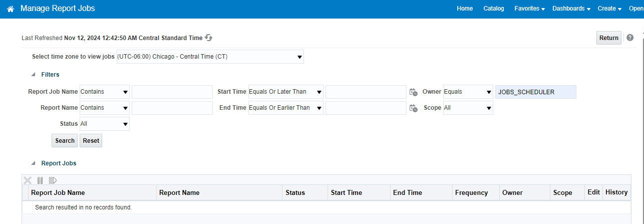Click the pause job icon

coord(40,180)
